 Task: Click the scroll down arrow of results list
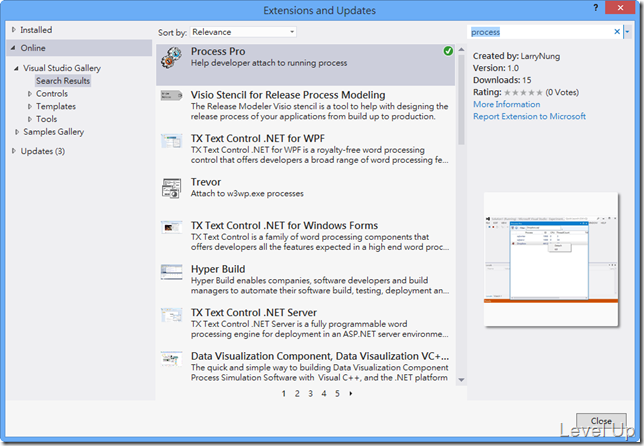point(461,380)
